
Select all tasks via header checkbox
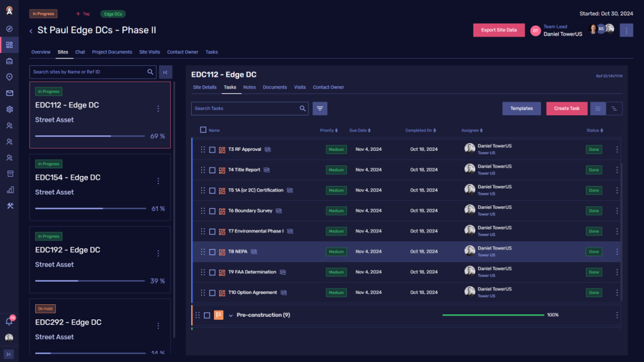(x=203, y=130)
